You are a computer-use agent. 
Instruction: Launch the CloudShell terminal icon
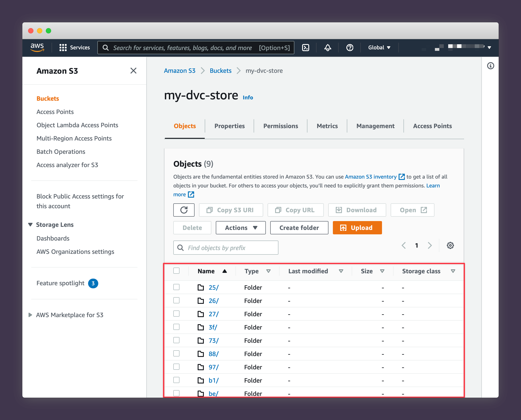pyautogui.click(x=306, y=48)
